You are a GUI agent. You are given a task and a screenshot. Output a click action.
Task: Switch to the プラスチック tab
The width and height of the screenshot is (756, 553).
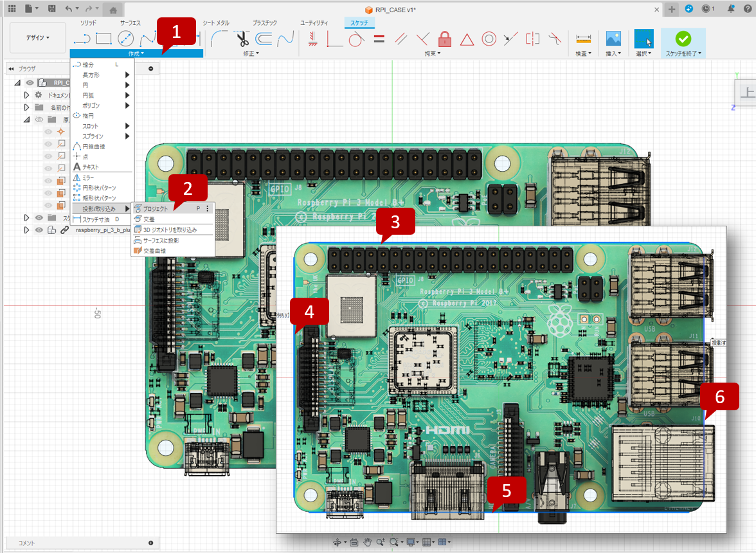click(x=265, y=23)
